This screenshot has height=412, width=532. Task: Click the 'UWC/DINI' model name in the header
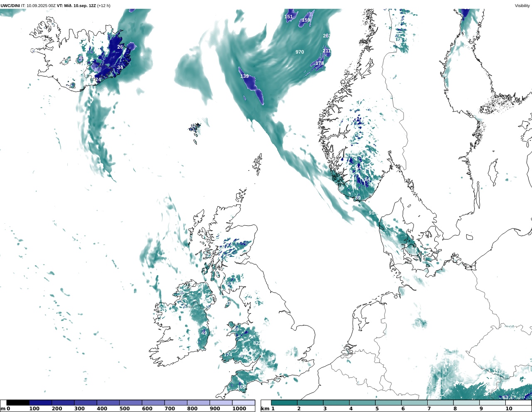(x=10, y=5)
